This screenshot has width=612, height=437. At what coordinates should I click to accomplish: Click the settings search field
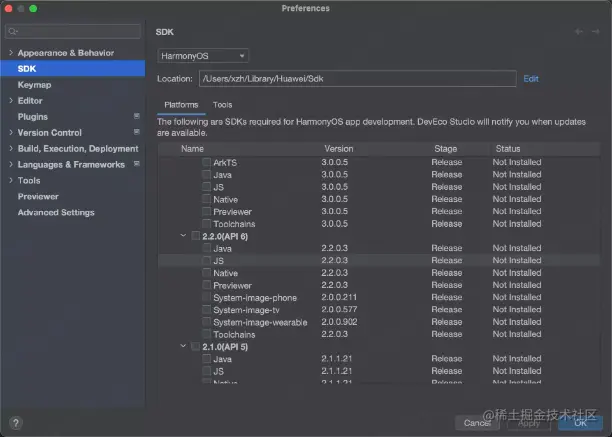[x=73, y=32]
